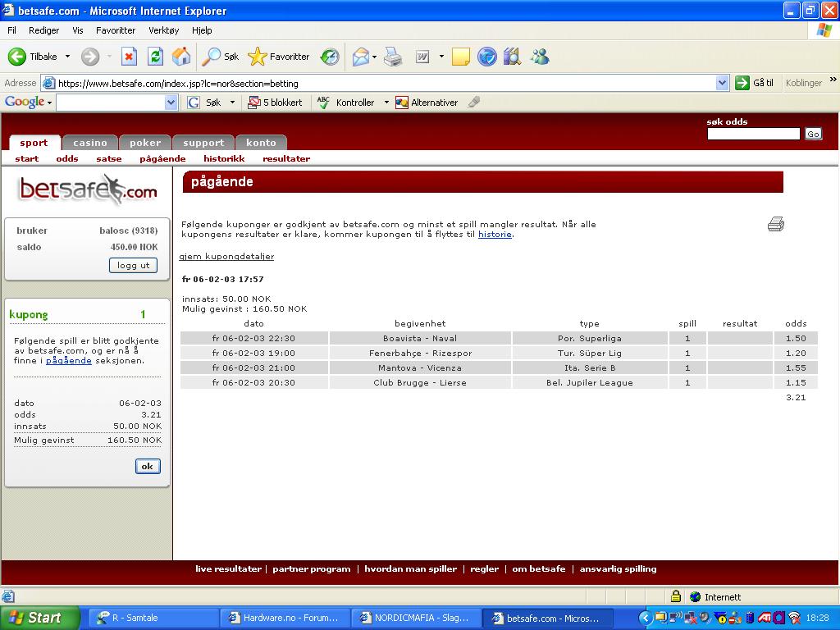Open Messenger people icon
Image resolution: width=840 pixels, height=630 pixels.
point(540,57)
